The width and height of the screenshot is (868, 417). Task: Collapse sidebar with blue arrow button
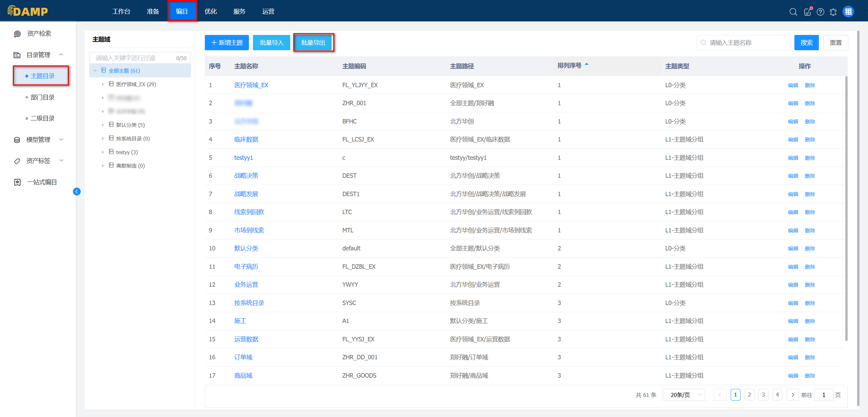pos(77,192)
